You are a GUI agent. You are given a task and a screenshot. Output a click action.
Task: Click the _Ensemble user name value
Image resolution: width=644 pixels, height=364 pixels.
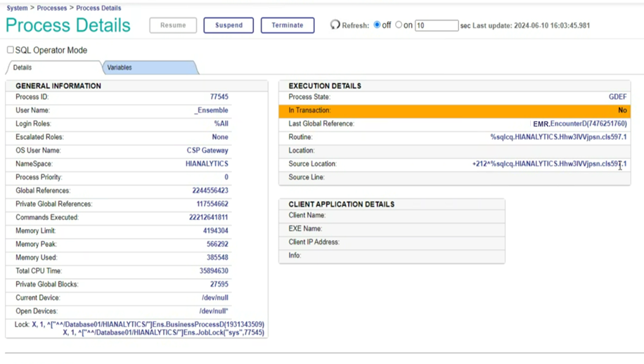coord(211,110)
